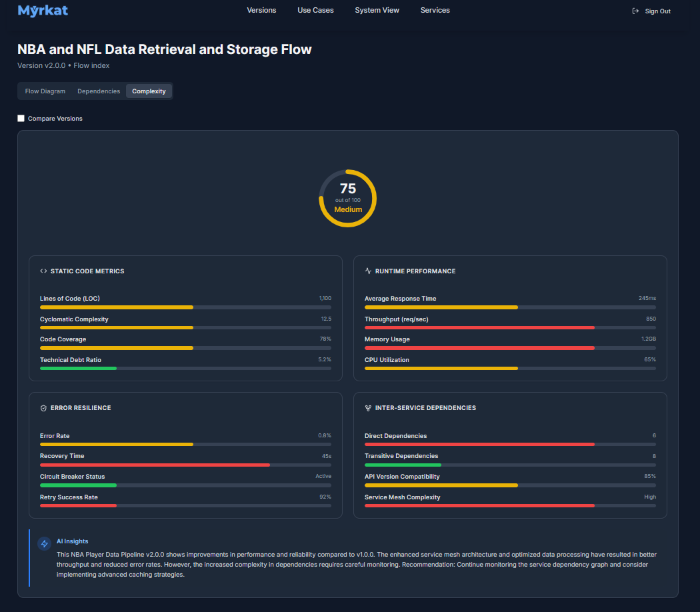
Task: Click the Error Rate label
Action: 55,436
